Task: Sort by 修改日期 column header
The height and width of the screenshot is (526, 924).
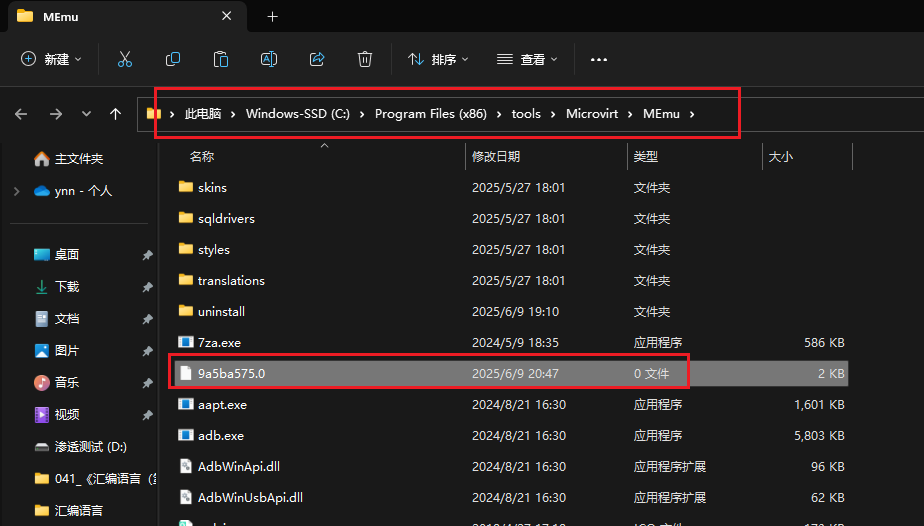Action: pos(496,157)
